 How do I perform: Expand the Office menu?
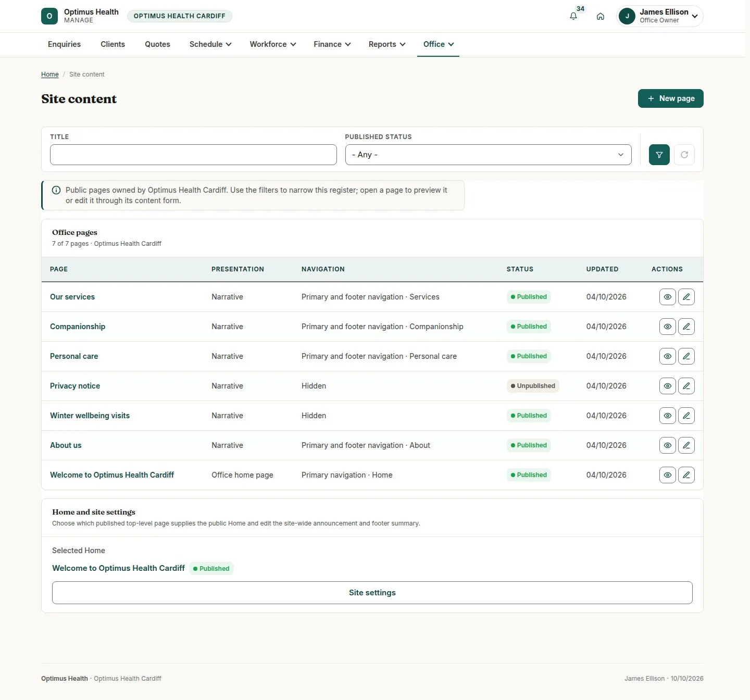[x=439, y=44]
